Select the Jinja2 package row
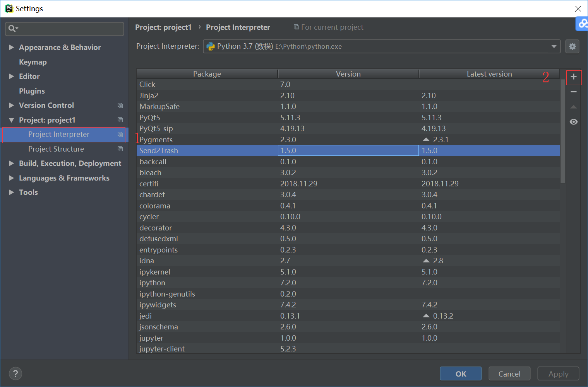Screen dimensions: 588x387 click(348, 95)
